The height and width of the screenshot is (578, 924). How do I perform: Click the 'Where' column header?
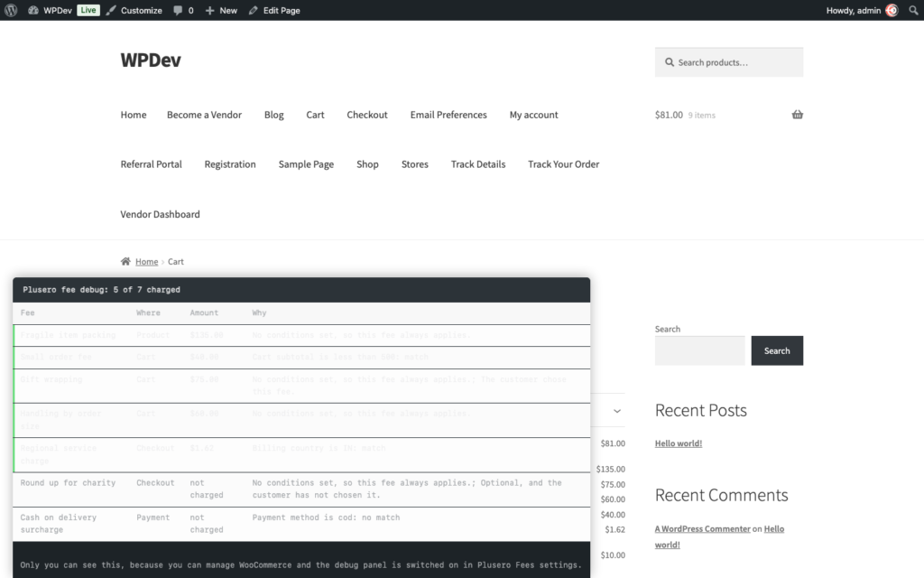pos(148,312)
